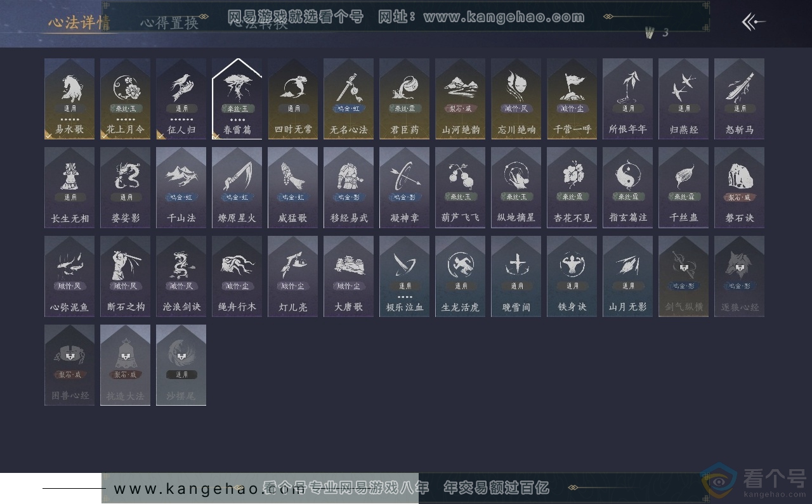Open the 凝神章 bow card
Viewport: 812px width, 504px height.
[x=405, y=188]
